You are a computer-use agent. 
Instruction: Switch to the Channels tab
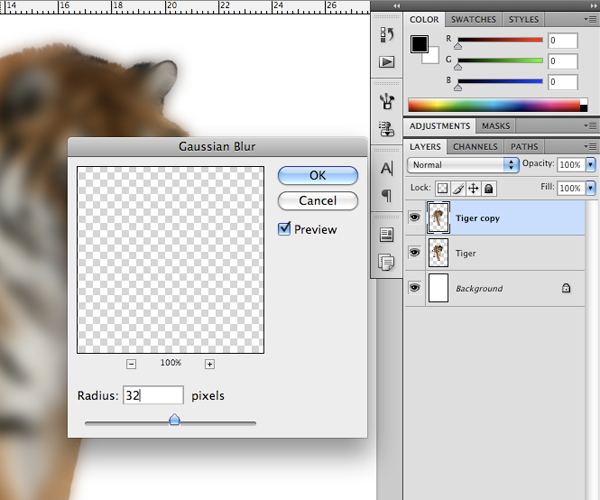[x=475, y=147]
